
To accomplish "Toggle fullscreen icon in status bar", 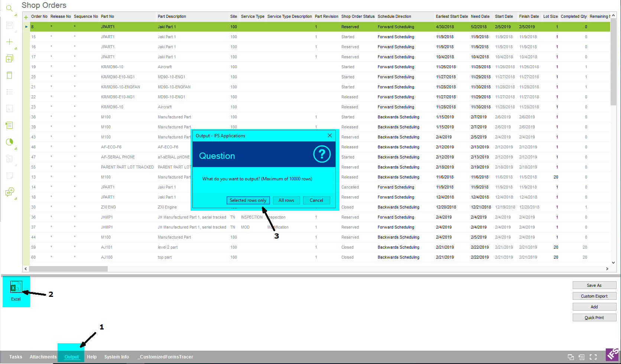I will (x=593, y=357).
